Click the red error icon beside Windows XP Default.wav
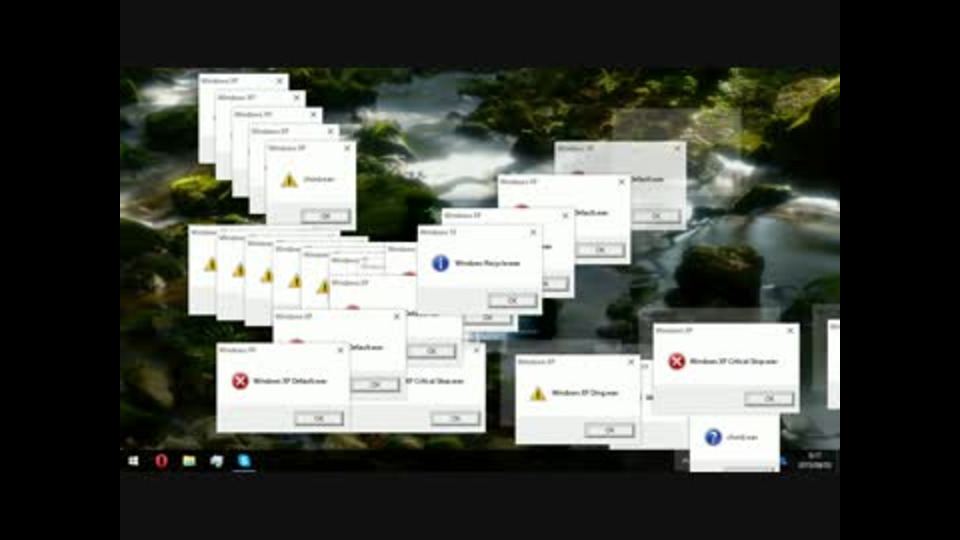 click(240, 381)
